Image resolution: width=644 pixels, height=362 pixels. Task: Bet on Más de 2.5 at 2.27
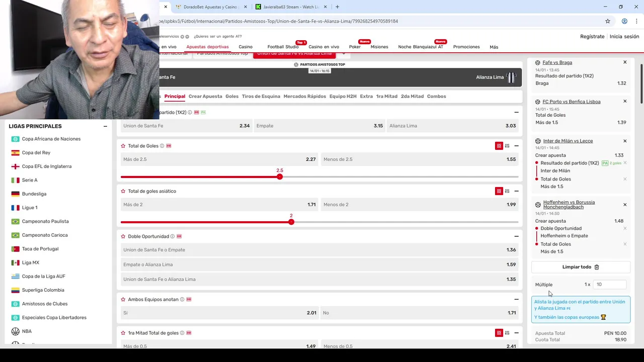point(219,159)
